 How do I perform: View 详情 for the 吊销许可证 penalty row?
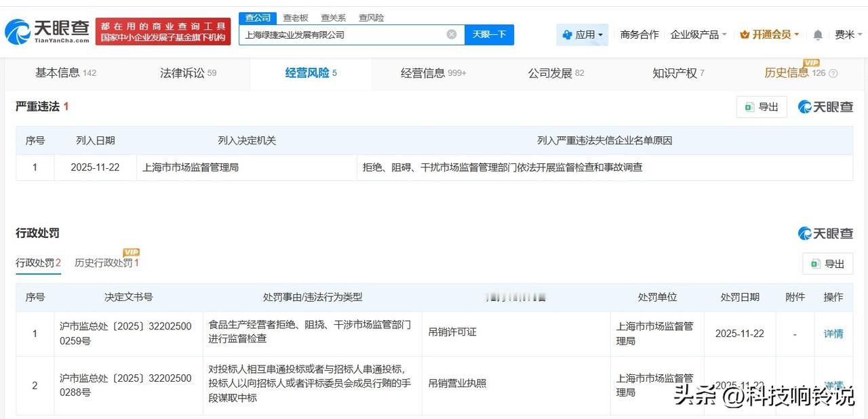click(x=833, y=334)
